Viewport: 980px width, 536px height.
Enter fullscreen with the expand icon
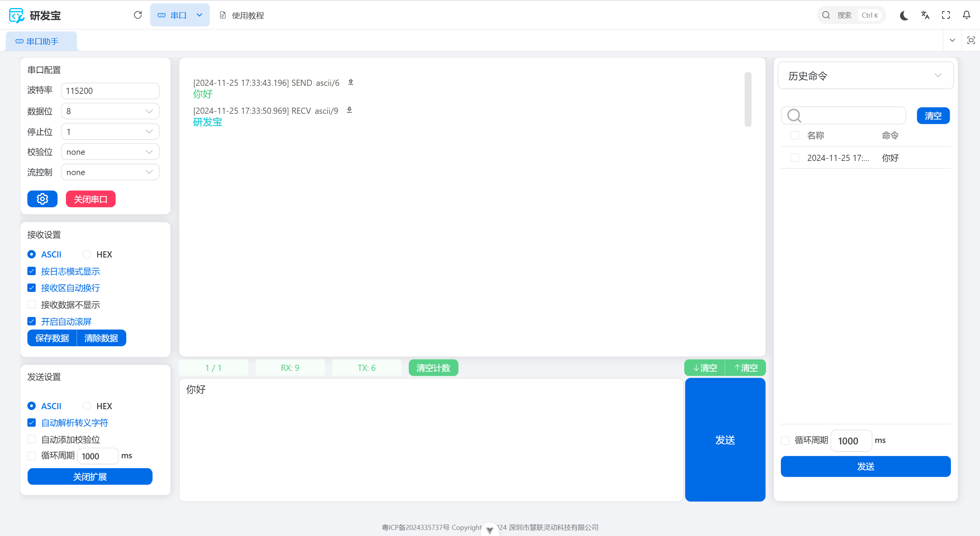pos(946,15)
